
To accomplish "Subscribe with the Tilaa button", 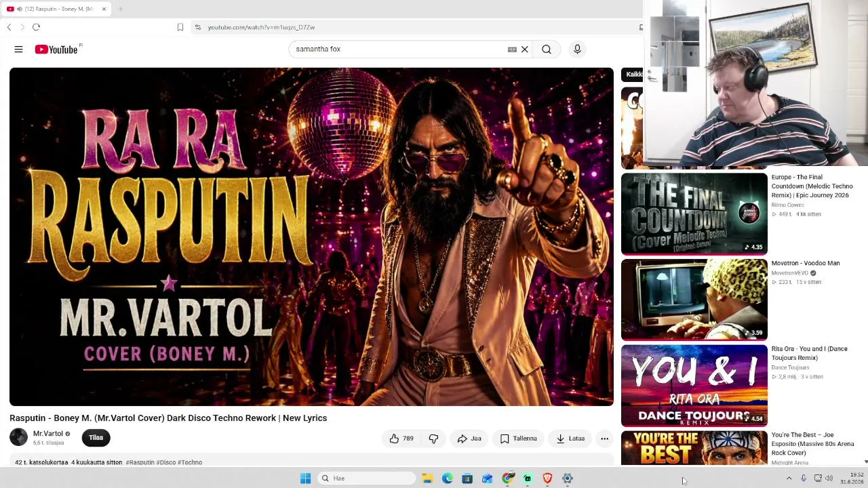I will [96, 438].
